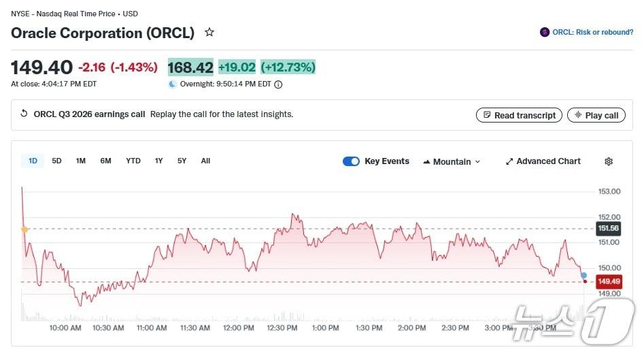Expand the Mountain chart type dropdown
This screenshot has height=354, width=644.
click(x=452, y=161)
